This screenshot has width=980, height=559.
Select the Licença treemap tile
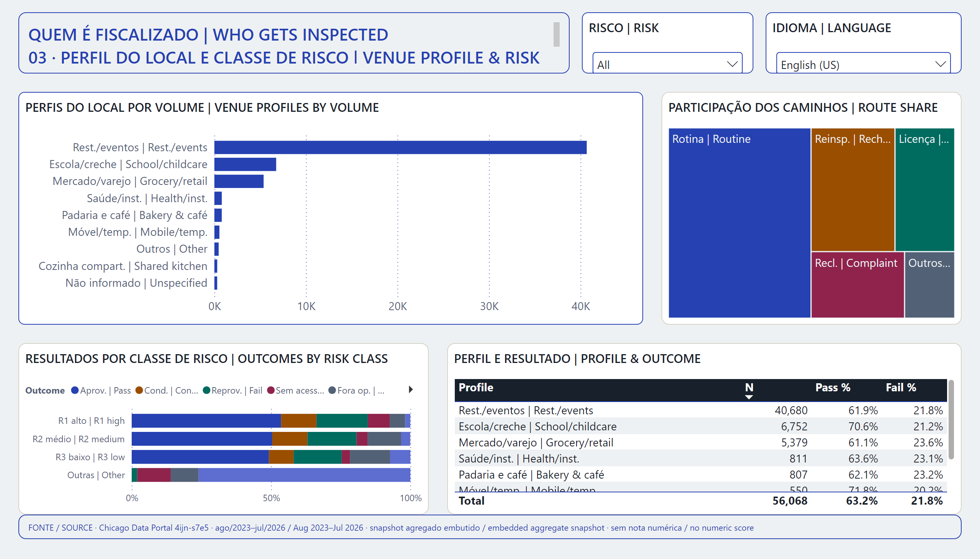point(924,190)
